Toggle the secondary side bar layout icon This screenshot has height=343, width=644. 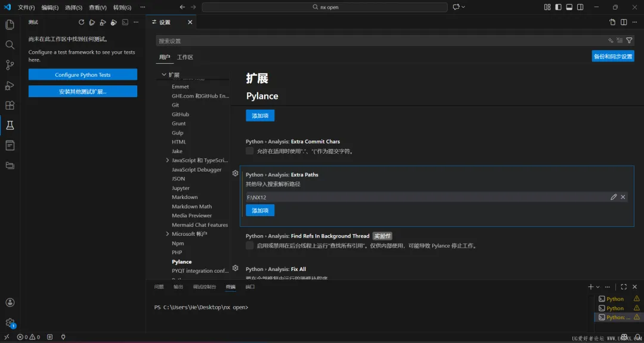(580, 7)
